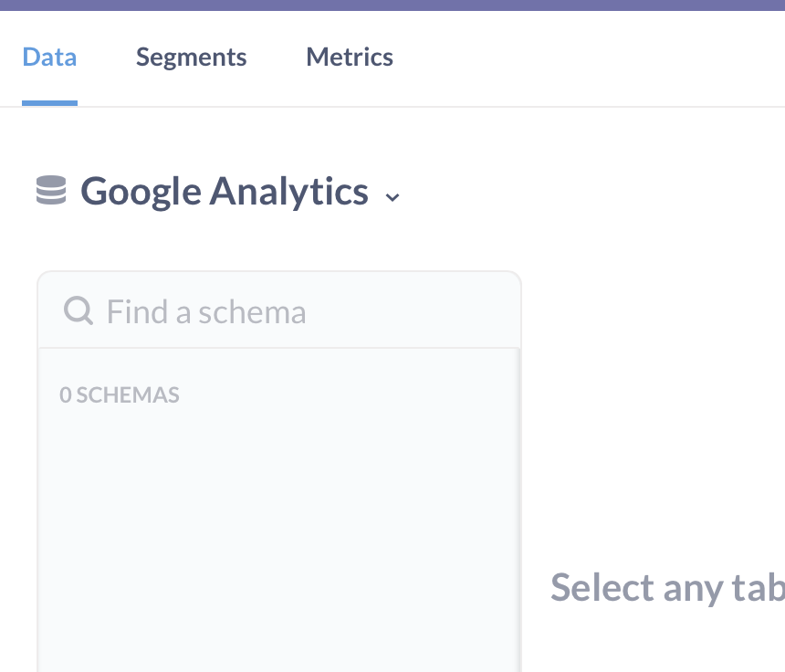785x672 pixels.
Task: Click the 0 SCHEMAS header
Action: (x=120, y=394)
